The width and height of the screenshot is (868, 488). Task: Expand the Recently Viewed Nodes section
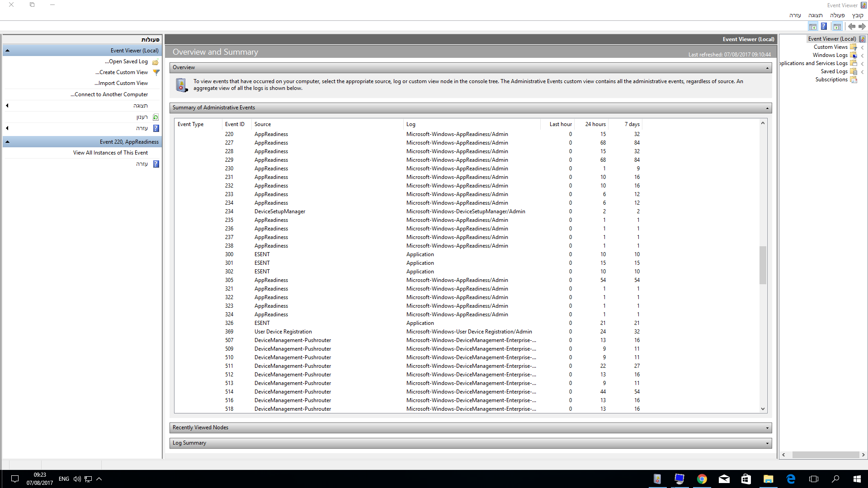[x=767, y=428]
